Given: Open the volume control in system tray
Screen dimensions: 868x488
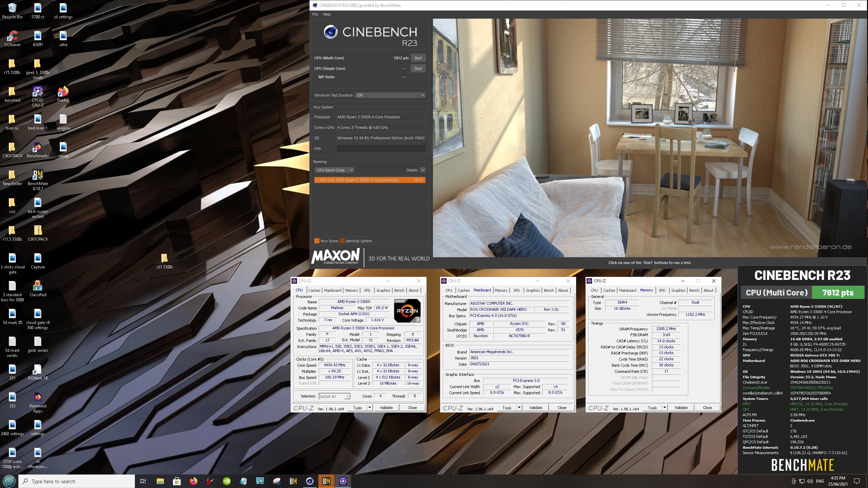Looking at the screenshot, I should click(810, 481).
